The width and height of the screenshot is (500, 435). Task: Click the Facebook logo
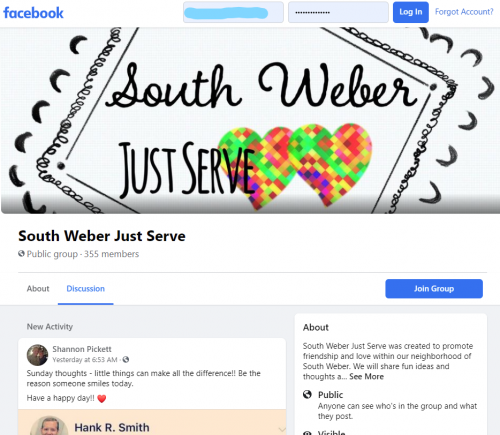click(x=33, y=13)
